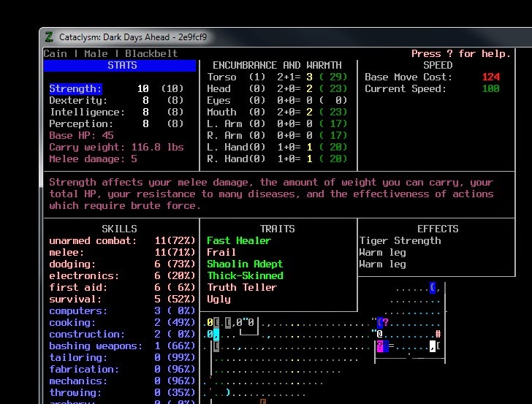Click the Base Move Cost value 124
Image resolution: width=532 pixels, height=404 pixels.
coord(490,77)
